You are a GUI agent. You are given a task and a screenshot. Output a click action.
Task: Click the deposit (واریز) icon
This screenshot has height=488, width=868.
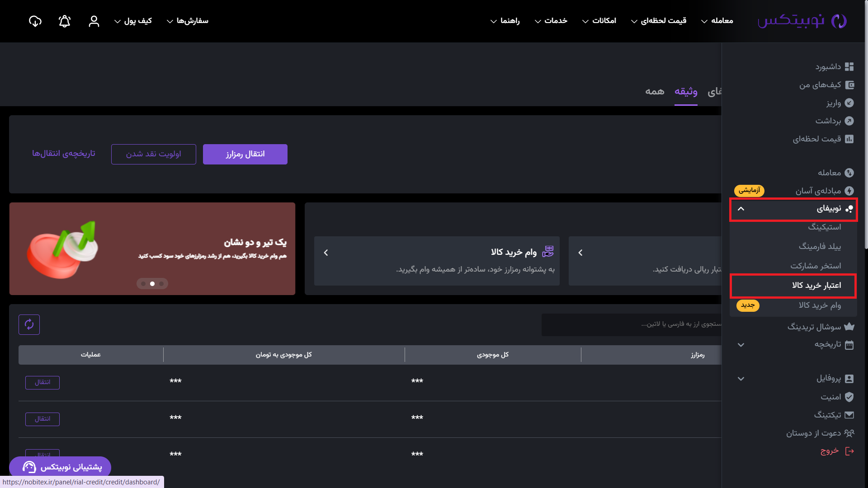pyautogui.click(x=849, y=103)
